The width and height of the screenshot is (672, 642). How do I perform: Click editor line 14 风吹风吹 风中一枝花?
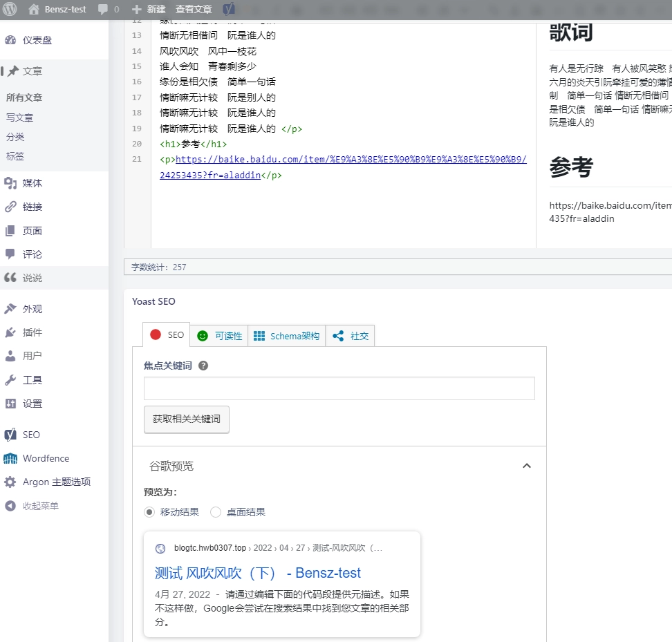point(208,51)
